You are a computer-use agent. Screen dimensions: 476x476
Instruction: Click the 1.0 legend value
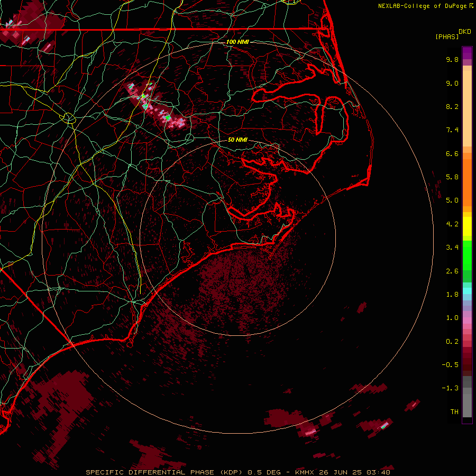coord(452,318)
